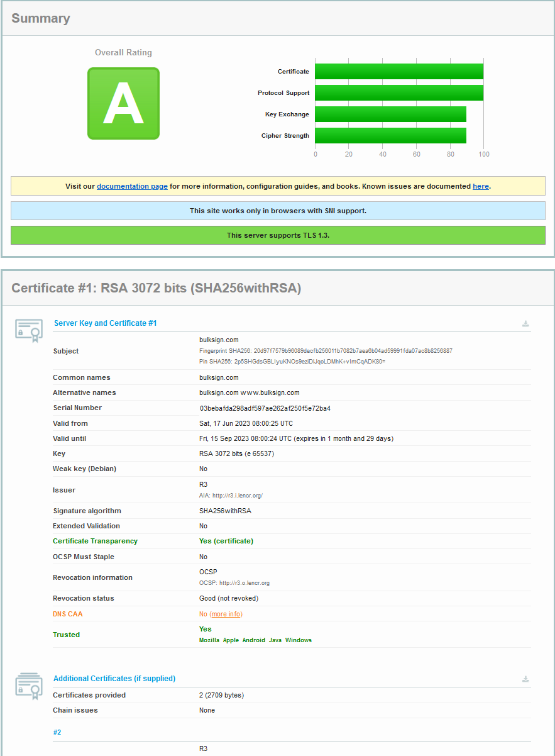
Task: Download the Additional Certificates chain
Action: click(525, 679)
